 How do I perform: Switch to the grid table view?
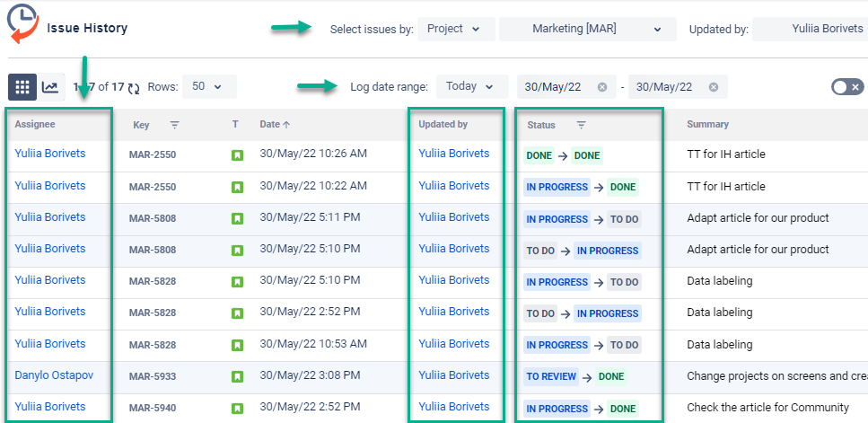[x=22, y=87]
